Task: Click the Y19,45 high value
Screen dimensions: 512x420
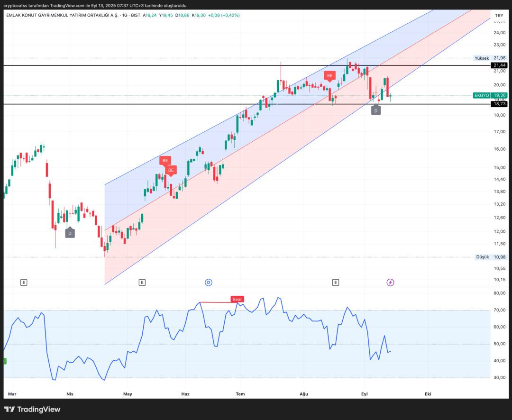Action: (166, 15)
